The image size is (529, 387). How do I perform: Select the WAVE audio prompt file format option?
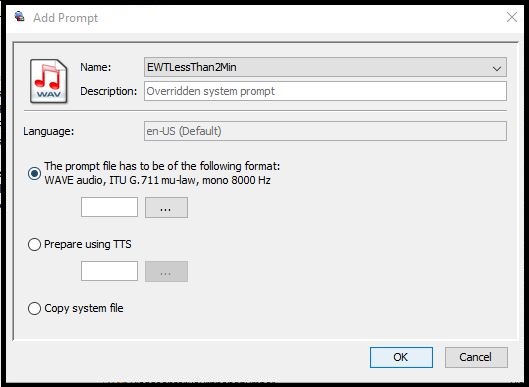pos(34,173)
